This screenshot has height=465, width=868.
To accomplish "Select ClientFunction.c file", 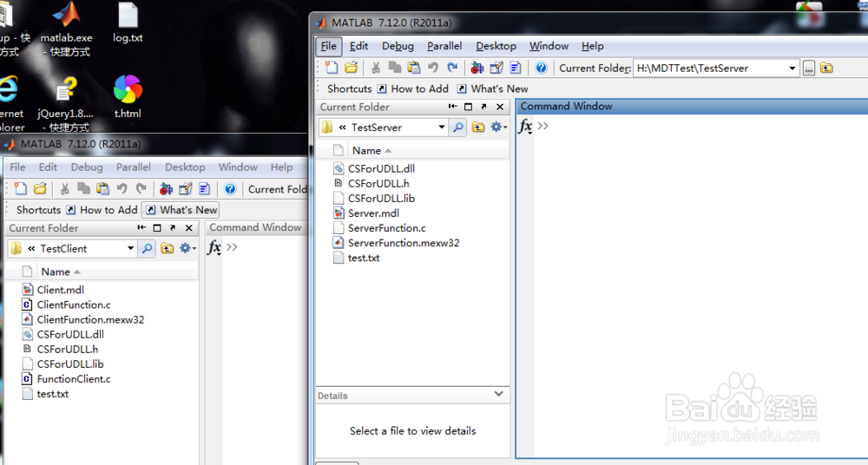I will coord(74,305).
